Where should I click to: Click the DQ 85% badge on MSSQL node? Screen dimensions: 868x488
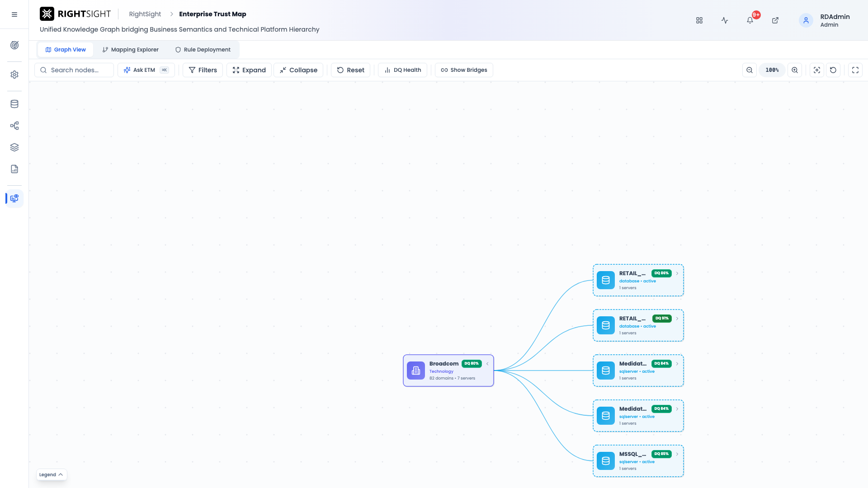tap(661, 454)
